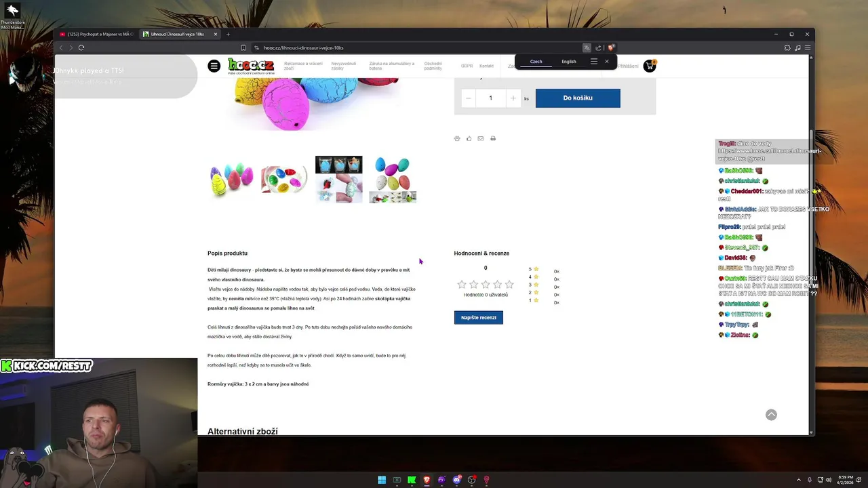Screen dimensions: 868x488
Task: Decrease quantity with the minus button
Action: tap(468, 98)
